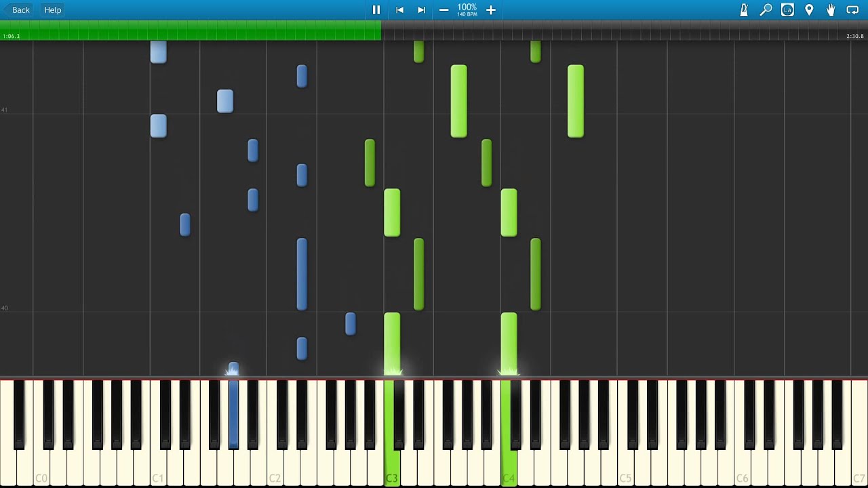Skip back with the previous button

point(399,9)
